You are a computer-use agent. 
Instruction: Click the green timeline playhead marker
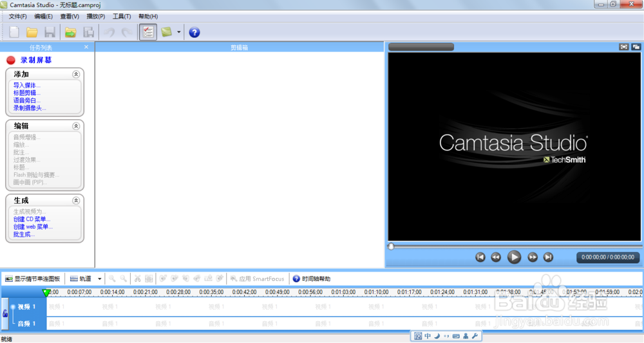click(x=46, y=293)
